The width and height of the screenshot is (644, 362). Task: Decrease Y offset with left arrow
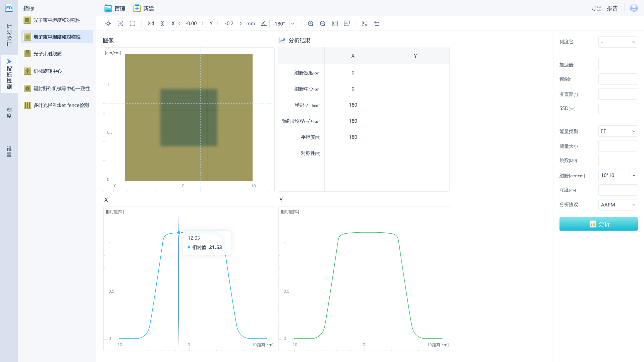218,23
